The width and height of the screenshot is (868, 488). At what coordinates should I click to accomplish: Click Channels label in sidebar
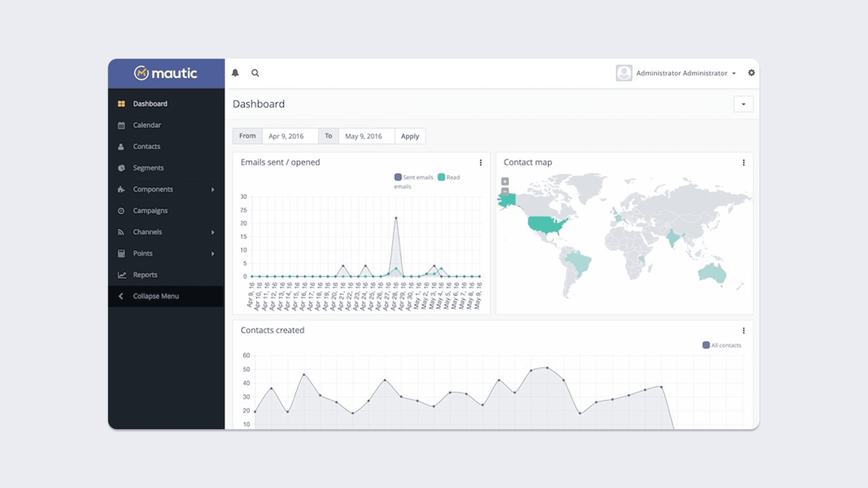147,232
